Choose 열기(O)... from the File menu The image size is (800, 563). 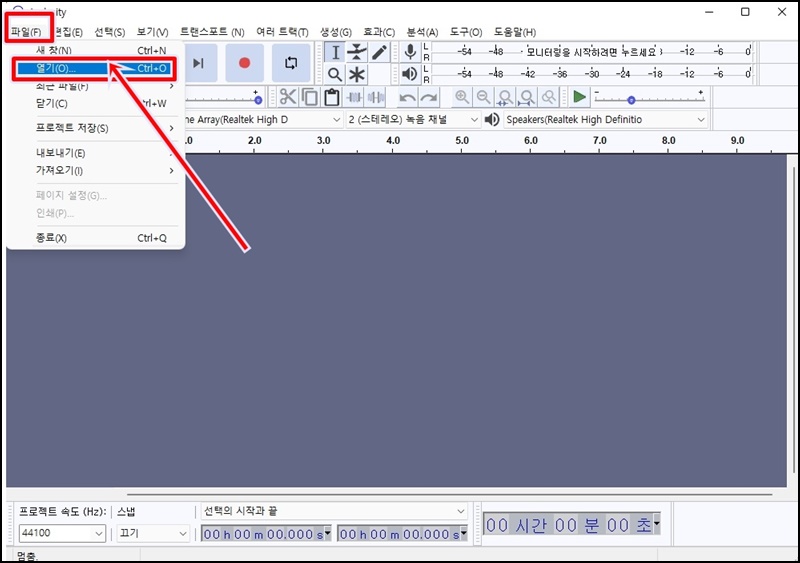pos(95,68)
